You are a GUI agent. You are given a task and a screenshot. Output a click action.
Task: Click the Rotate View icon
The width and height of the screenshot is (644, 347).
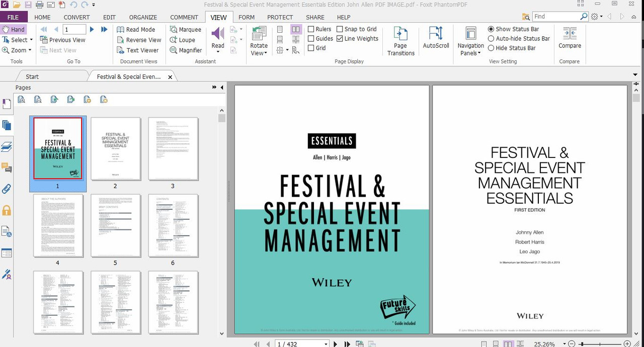coord(259,34)
